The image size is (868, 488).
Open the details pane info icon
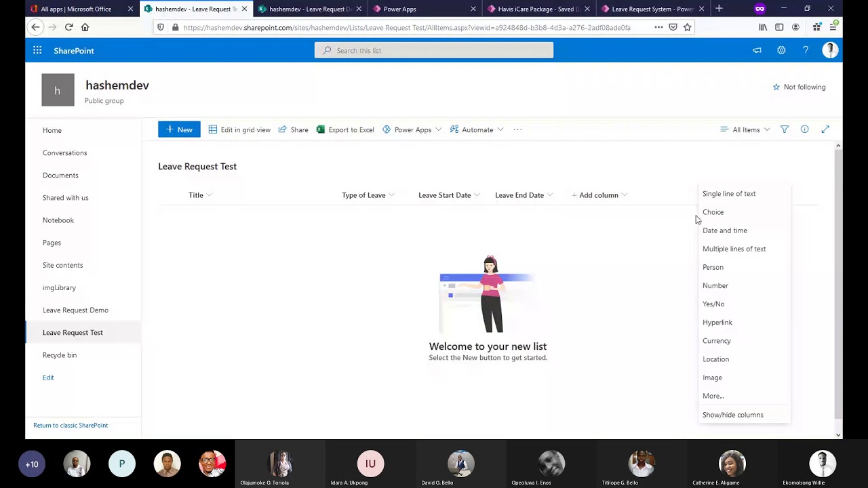[804, 129]
